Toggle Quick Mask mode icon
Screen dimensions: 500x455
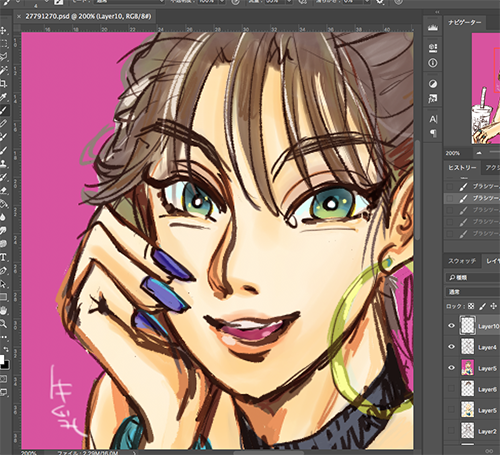pos(4,379)
